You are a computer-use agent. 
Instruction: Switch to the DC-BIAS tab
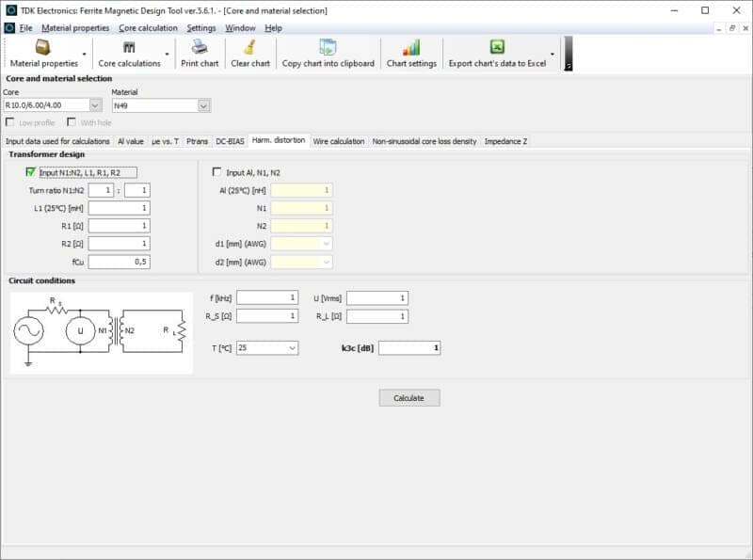click(230, 141)
